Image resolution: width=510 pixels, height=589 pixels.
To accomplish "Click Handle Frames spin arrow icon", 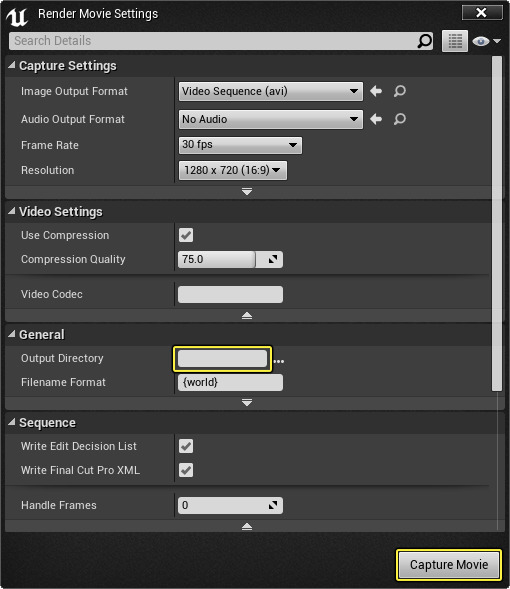I will click(273, 505).
